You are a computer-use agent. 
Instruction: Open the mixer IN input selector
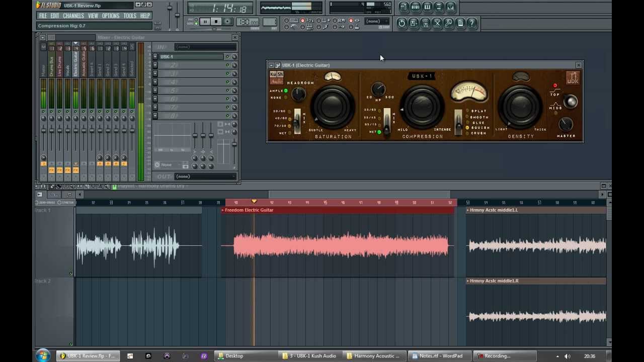[205, 47]
